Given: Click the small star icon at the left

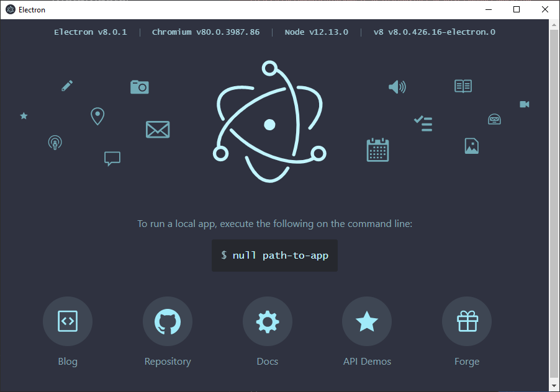Looking at the screenshot, I should 24,115.
